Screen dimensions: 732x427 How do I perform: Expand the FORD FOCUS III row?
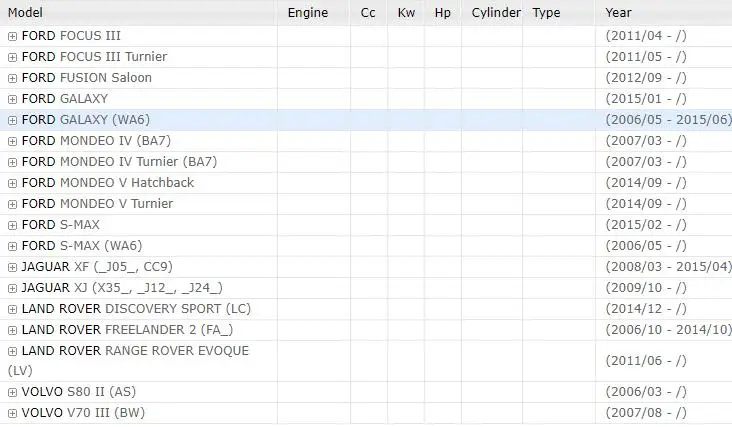(13, 36)
